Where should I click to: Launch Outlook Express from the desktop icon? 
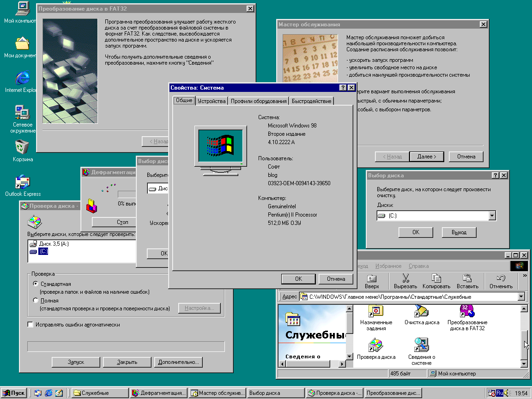[22, 182]
